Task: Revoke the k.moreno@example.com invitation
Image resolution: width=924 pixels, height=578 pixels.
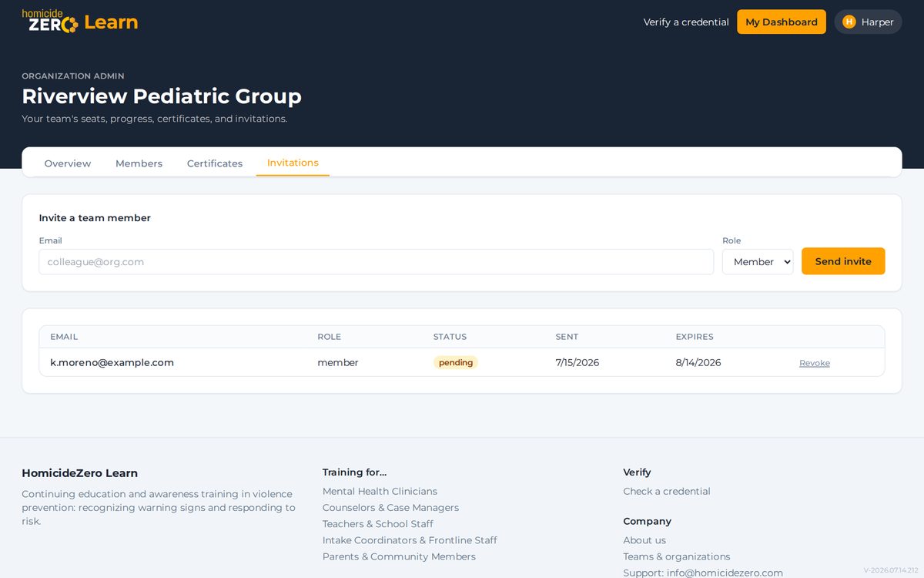Action: tap(815, 363)
